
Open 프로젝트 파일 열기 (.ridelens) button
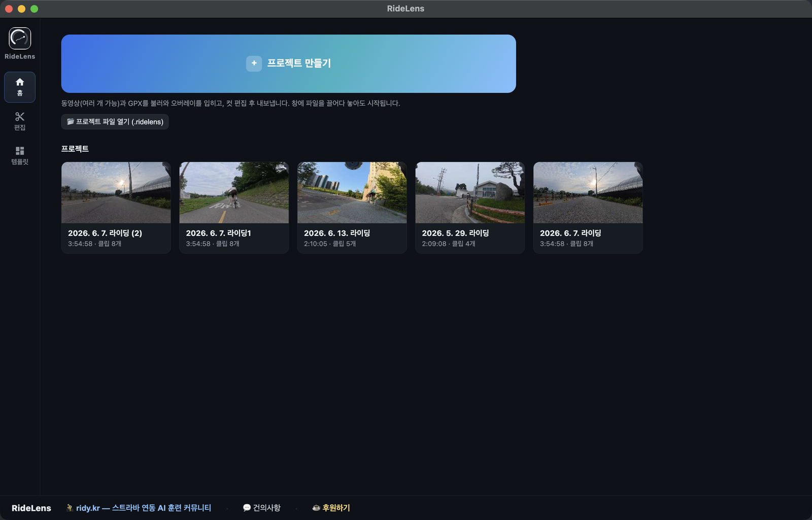pos(115,122)
